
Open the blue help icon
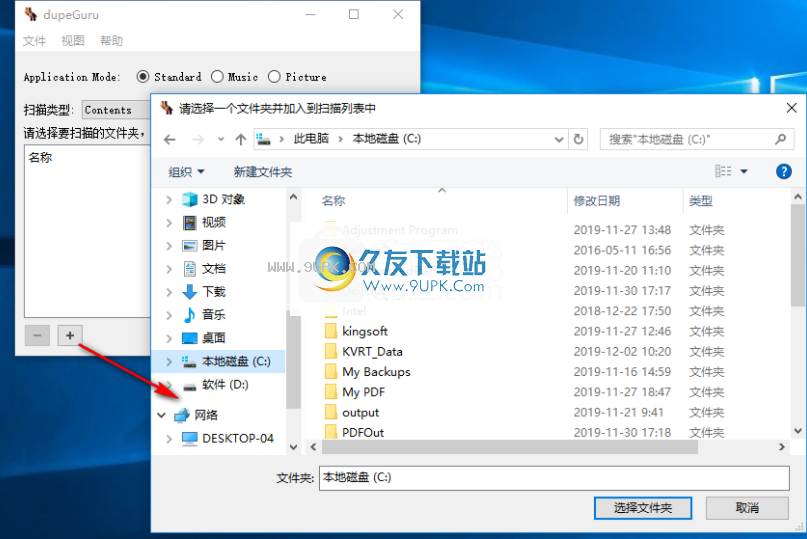(x=783, y=171)
